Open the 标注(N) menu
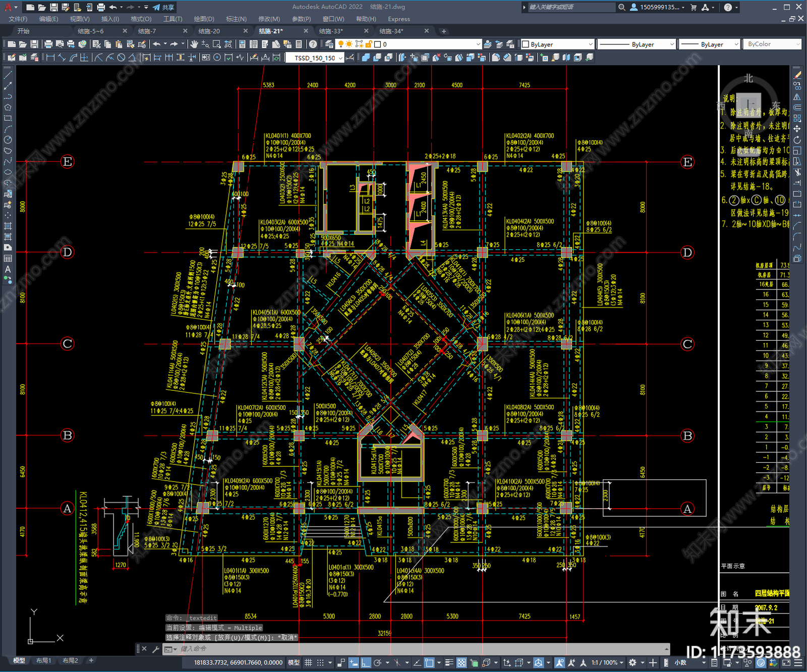Image resolution: width=807 pixels, height=672 pixels. [x=237, y=19]
